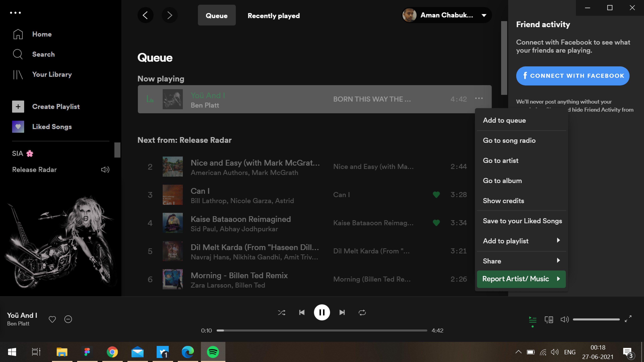Select Save to your Liked Songs

[x=521, y=221]
